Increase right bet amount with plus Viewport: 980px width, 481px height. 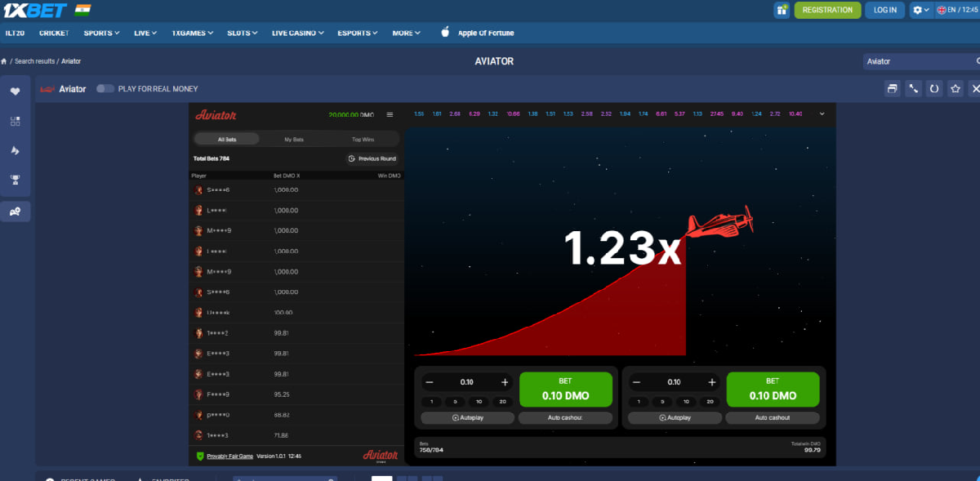(x=711, y=382)
